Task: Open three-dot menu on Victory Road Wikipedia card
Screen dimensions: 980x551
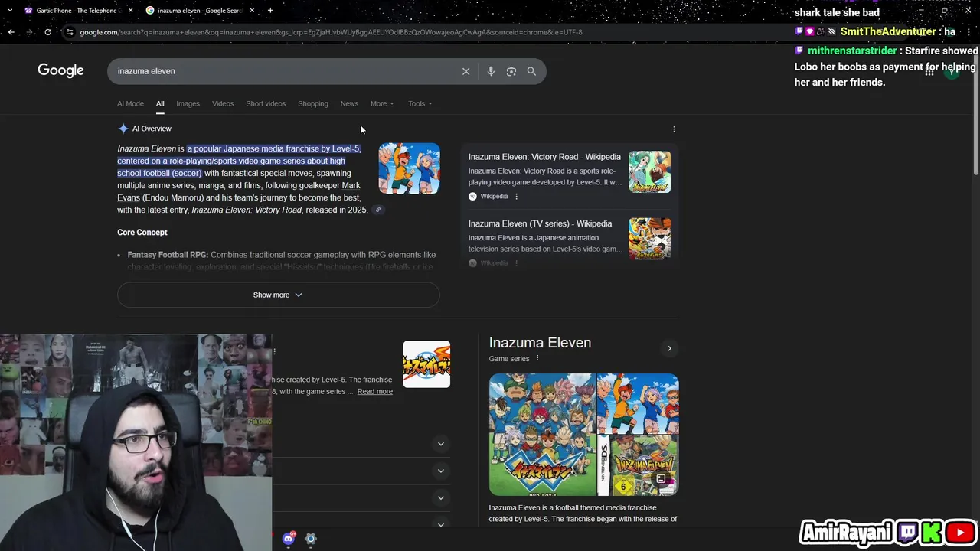Action: (x=516, y=197)
